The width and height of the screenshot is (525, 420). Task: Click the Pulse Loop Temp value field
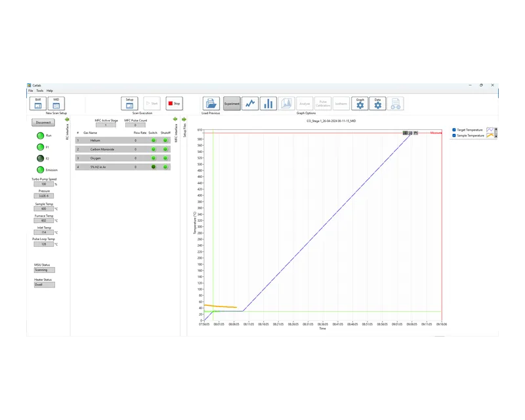tap(43, 244)
